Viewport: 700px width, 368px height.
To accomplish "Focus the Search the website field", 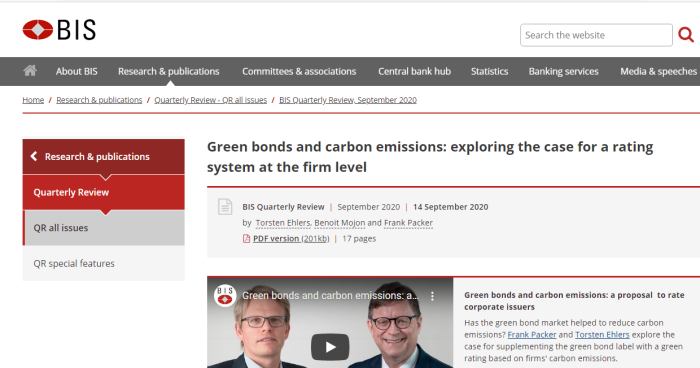I will [596, 35].
